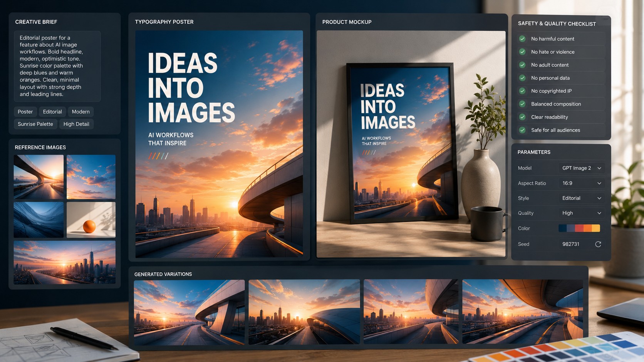
Task: Click the "SAFETY & QUALITY CHECKLIST" heading
Action: (x=557, y=24)
